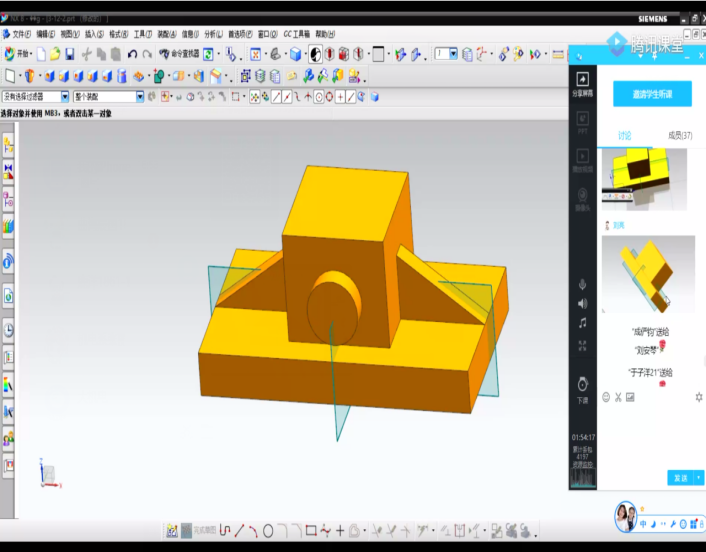Click the Command Finder (命令查找器) tool
Image resolution: width=706 pixels, height=552 pixels.
tap(178, 54)
